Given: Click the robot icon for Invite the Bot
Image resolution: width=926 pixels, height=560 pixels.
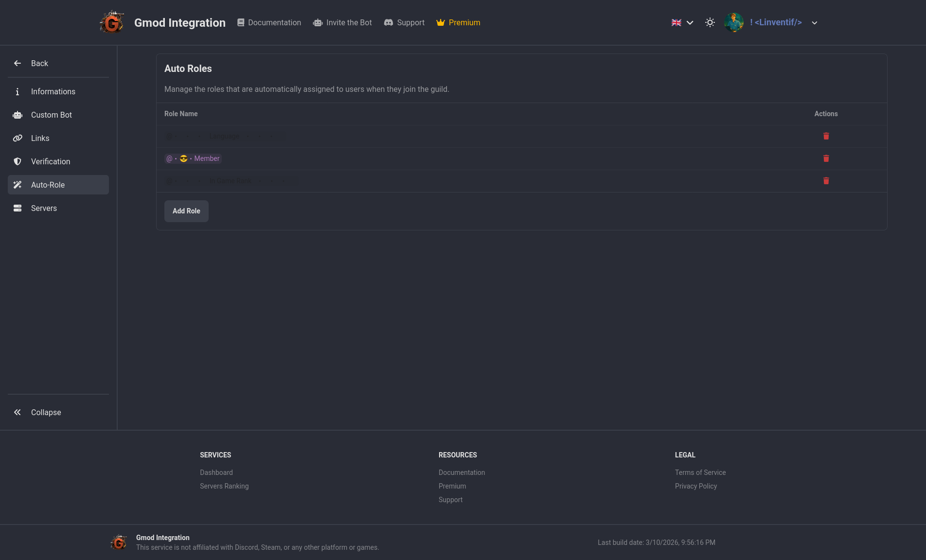Looking at the screenshot, I should point(318,22).
